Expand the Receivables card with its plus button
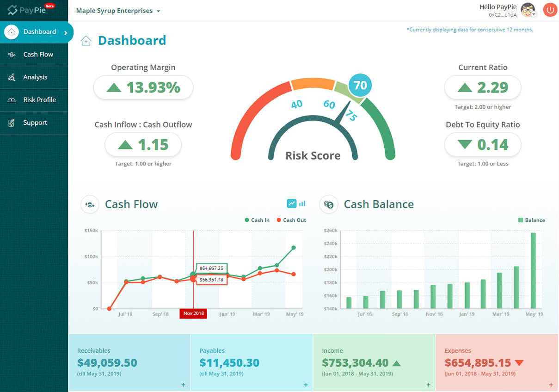Viewport: 559px width, 392px height. (x=183, y=385)
